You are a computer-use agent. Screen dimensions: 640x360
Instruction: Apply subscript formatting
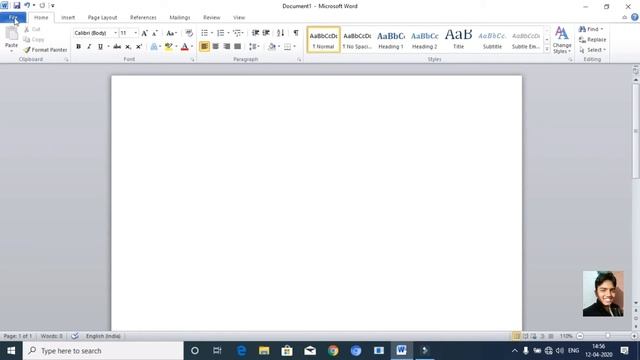128,47
